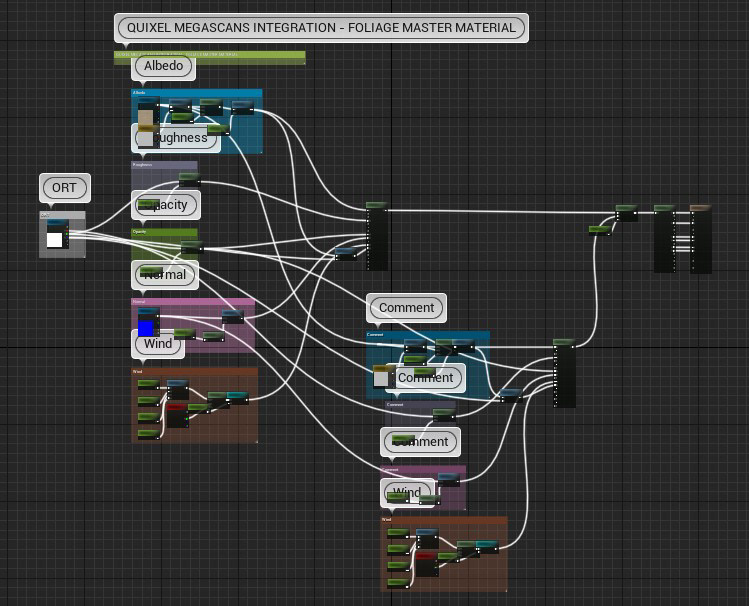
Task: Select the teal Comment box header on right
Action: point(428,334)
